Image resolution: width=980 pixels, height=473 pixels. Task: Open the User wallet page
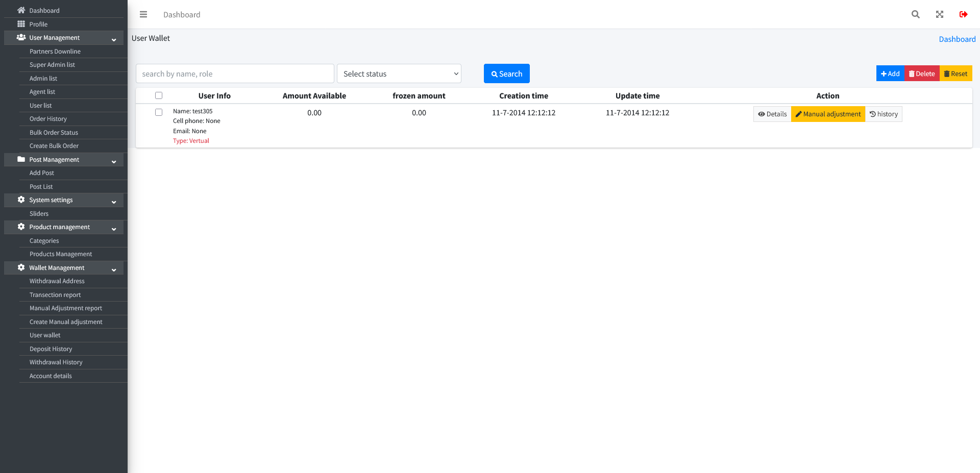pos(45,335)
